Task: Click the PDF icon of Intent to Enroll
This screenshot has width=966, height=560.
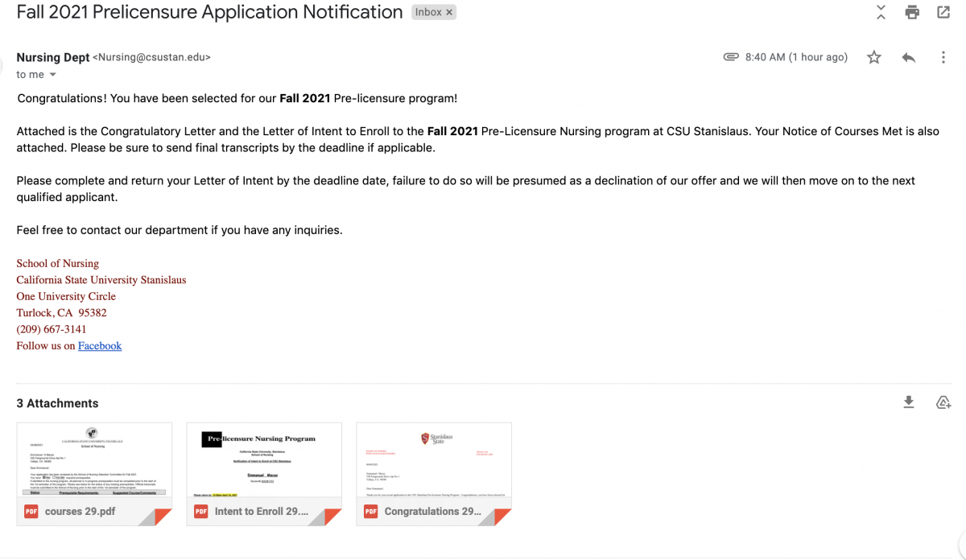Action: click(201, 511)
